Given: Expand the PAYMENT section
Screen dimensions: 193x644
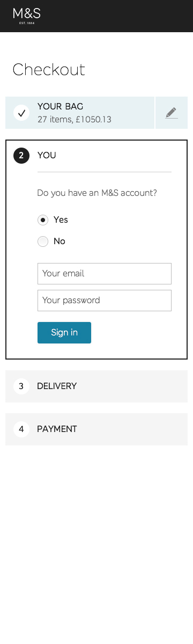Looking at the screenshot, I should pyautogui.click(x=96, y=429).
